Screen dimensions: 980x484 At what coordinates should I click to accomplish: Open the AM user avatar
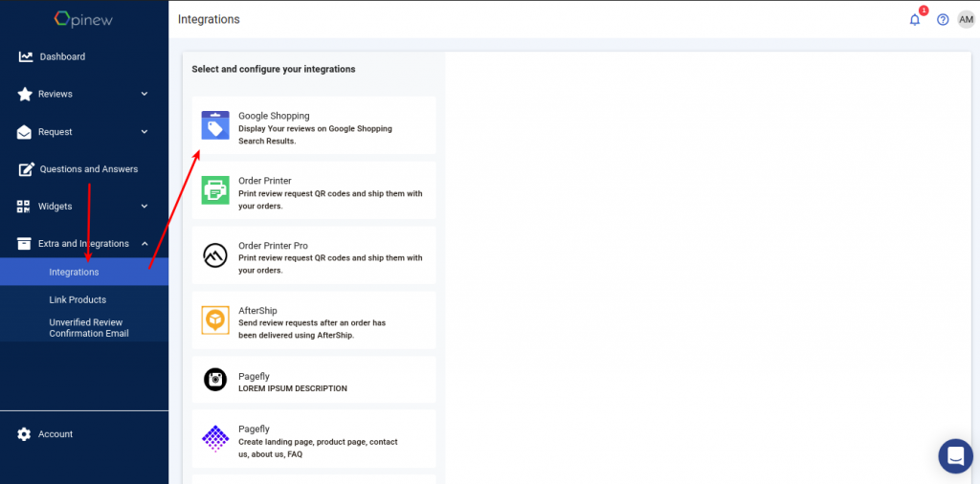click(x=966, y=19)
